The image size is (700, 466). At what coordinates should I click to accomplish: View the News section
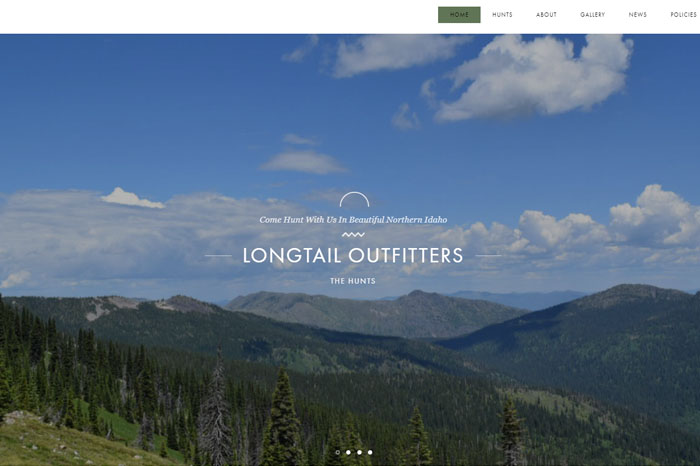[638, 15]
